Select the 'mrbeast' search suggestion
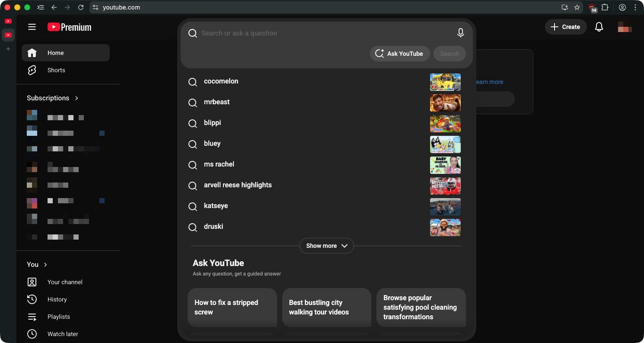This screenshot has width=644, height=343. pos(217,102)
